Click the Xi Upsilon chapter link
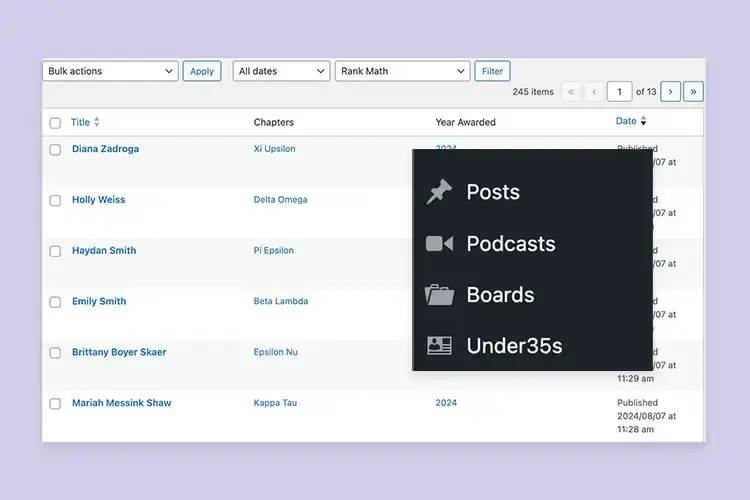This screenshot has width=750, height=500. (274, 149)
